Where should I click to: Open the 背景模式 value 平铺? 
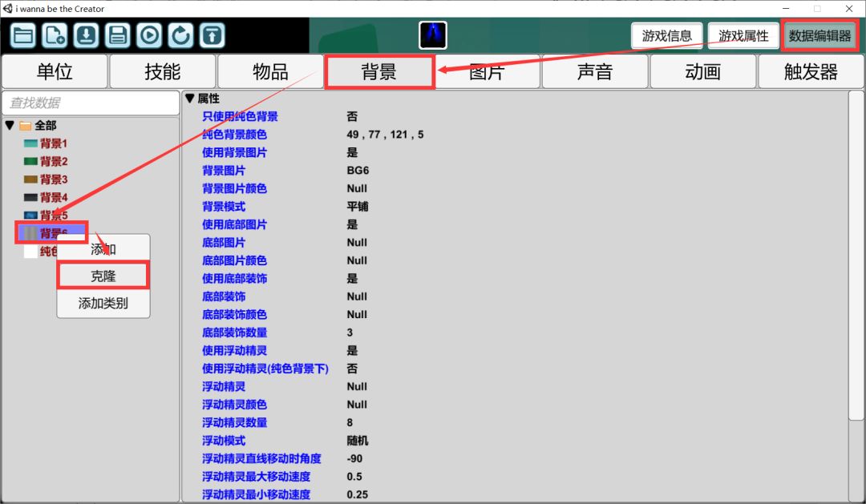click(357, 206)
